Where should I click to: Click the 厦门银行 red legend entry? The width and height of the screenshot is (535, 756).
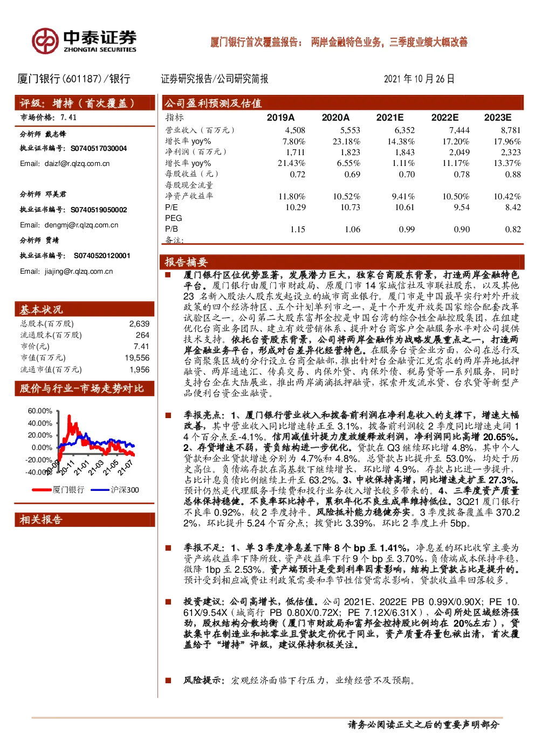point(58,490)
